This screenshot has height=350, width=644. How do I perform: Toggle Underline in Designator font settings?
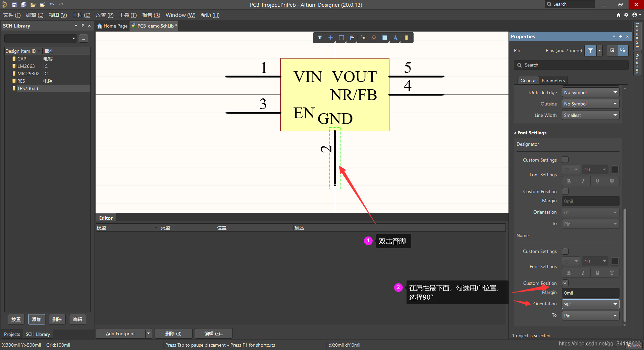click(x=597, y=181)
